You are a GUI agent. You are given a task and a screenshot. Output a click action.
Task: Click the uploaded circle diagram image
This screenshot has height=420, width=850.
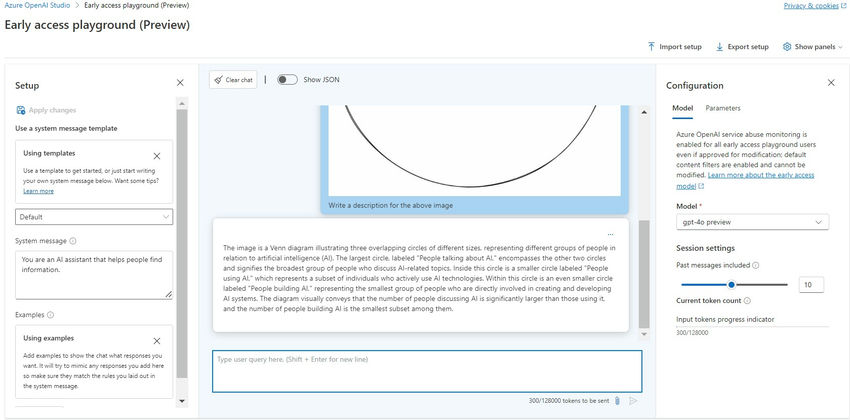coord(474,151)
